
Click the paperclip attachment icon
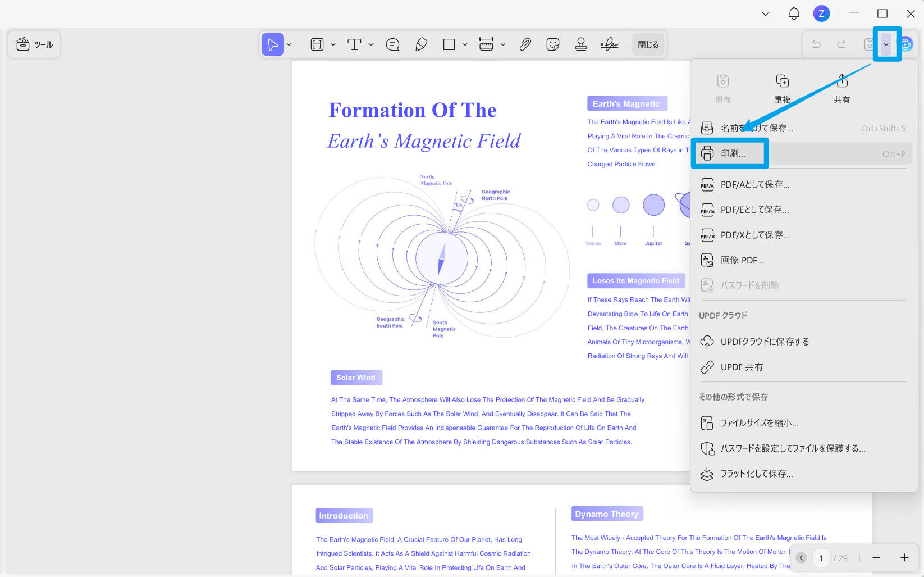pyautogui.click(x=525, y=44)
